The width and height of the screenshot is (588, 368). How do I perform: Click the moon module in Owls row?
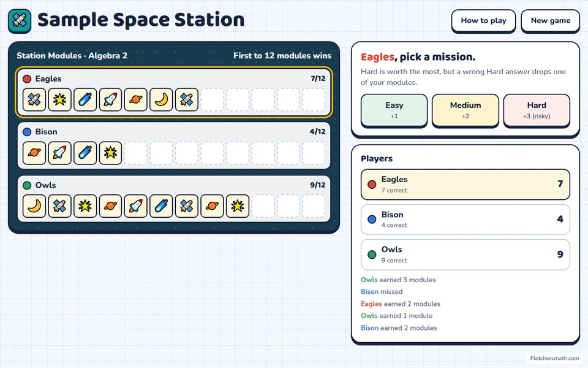click(x=34, y=206)
